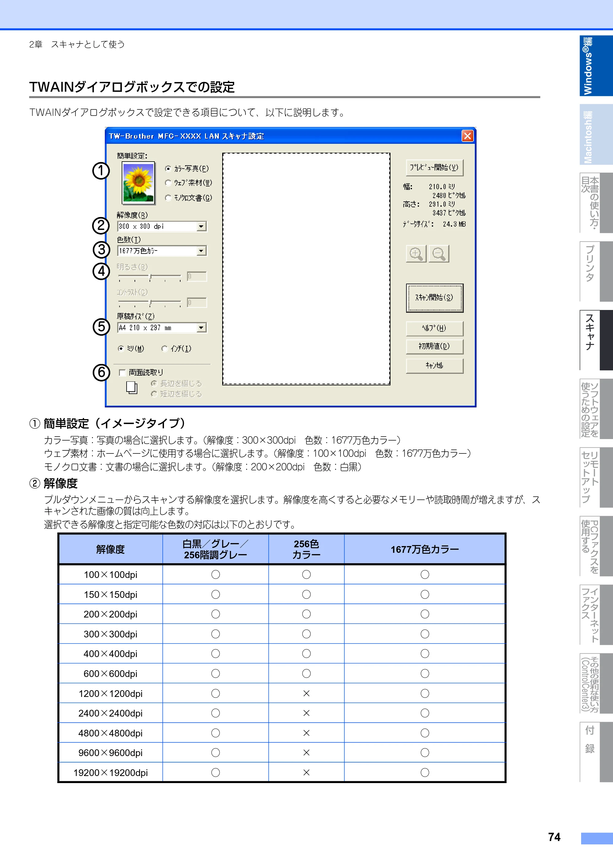Click the ヘルプ(H) button
613x868 pixels.
[435, 328]
